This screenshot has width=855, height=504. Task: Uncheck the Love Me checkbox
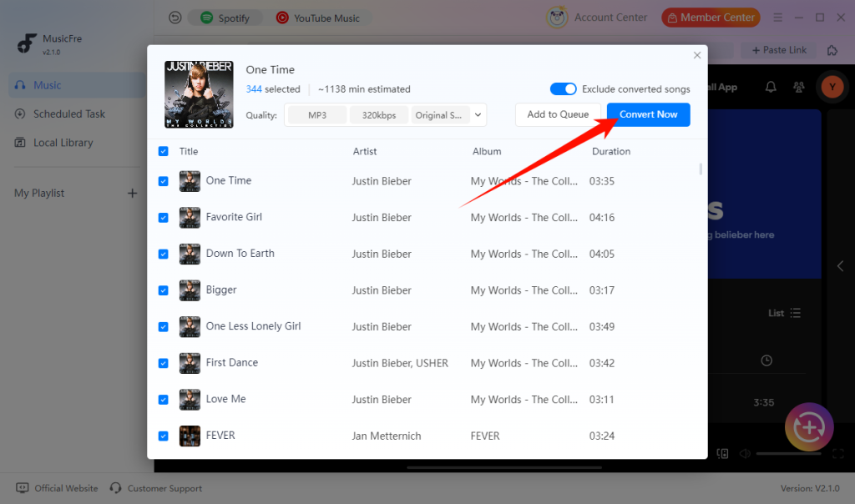pos(163,400)
